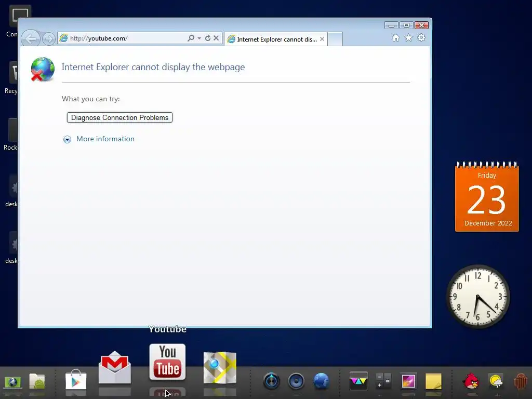Go back in Internet Explorer
532x399 pixels.
31,38
